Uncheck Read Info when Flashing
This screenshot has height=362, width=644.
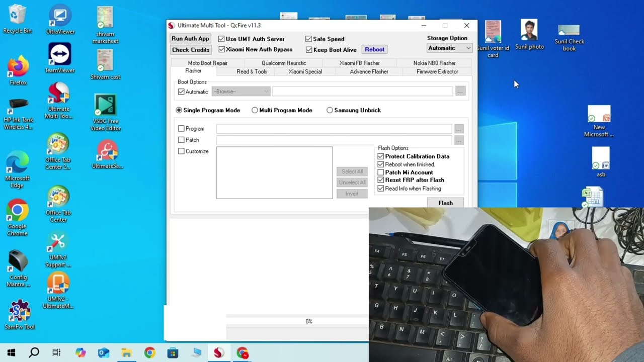pyautogui.click(x=410, y=189)
